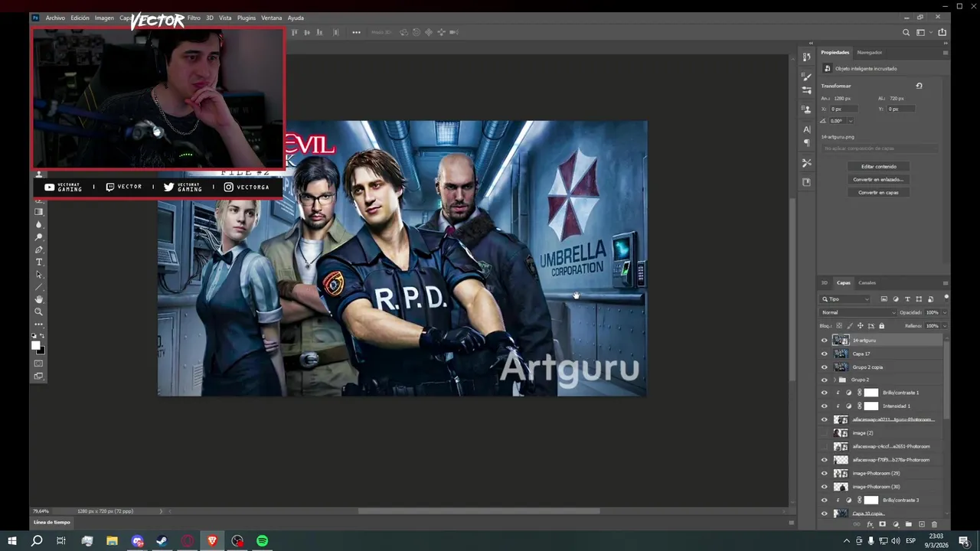Click the Share document icon
980x551 pixels.
pos(942,32)
